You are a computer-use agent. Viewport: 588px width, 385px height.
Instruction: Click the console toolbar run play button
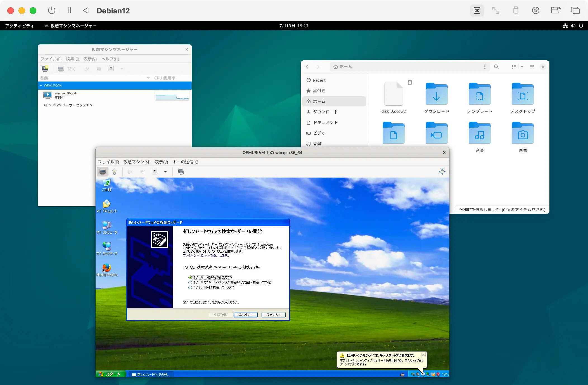(130, 172)
